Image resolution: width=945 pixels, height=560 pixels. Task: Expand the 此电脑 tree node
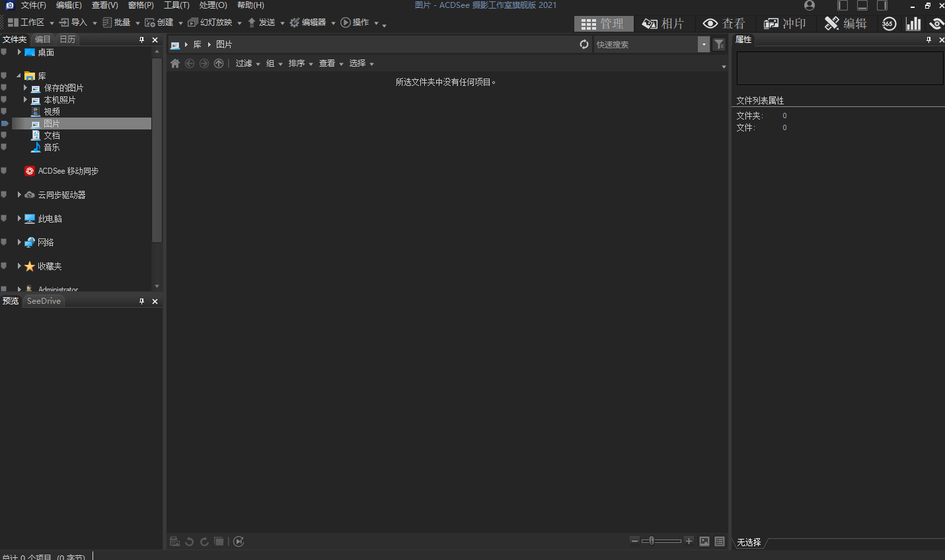(19, 219)
